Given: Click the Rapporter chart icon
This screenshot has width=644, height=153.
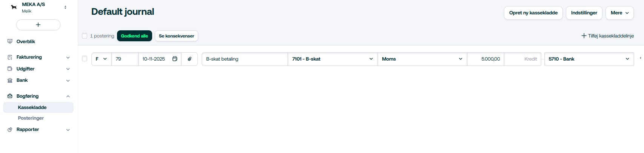Looking at the screenshot, I should click(x=10, y=130).
